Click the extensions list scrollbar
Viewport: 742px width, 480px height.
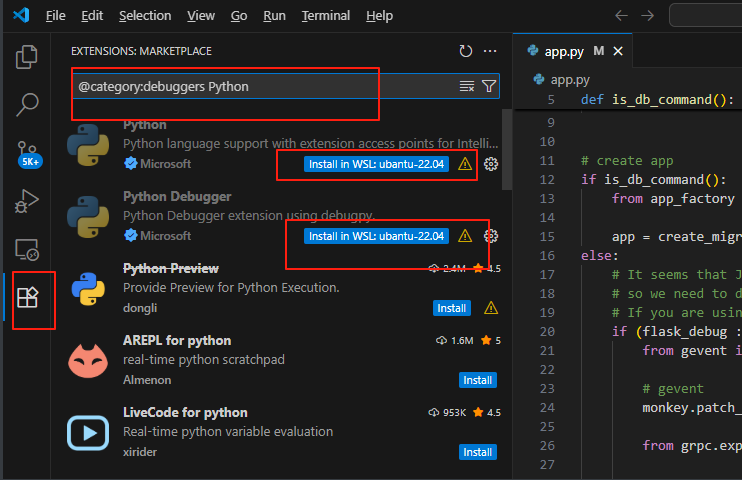tap(507, 150)
